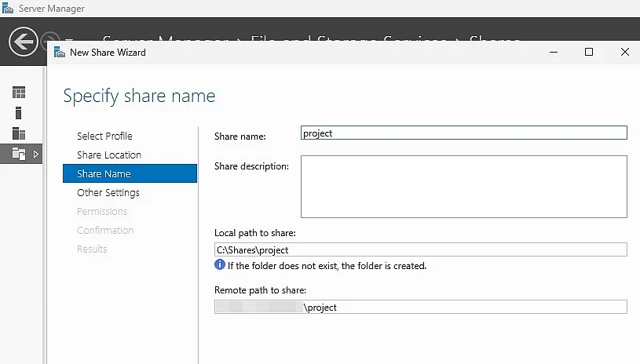Image resolution: width=640 pixels, height=364 pixels.
Task: Select Local Server icon in sidebar
Action: pos(18,113)
